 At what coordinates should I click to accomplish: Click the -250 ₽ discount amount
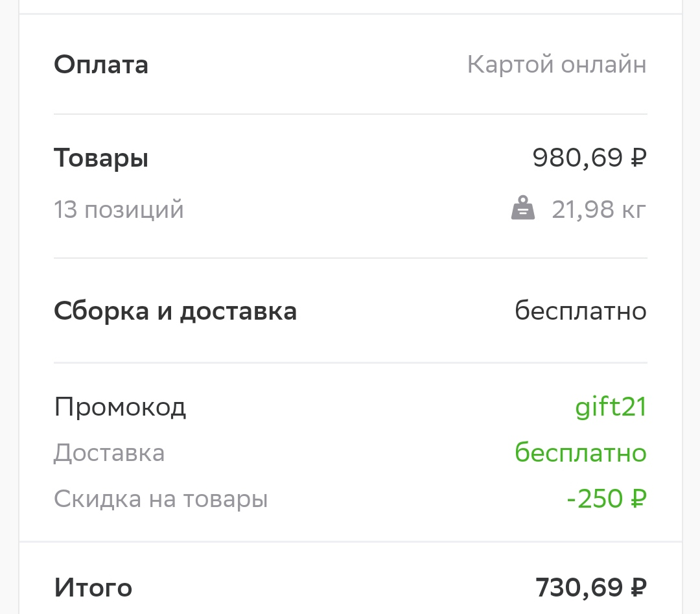pyautogui.click(x=606, y=499)
